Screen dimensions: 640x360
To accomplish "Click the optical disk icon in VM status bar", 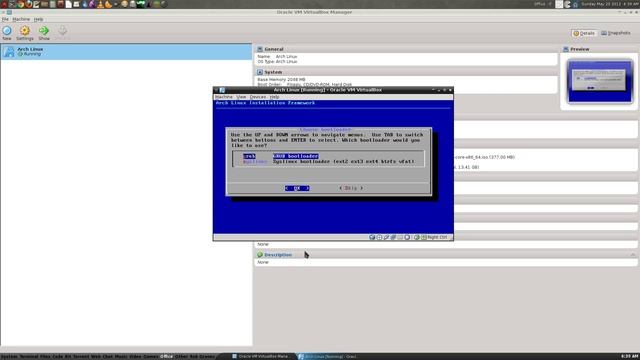I will tap(379, 237).
